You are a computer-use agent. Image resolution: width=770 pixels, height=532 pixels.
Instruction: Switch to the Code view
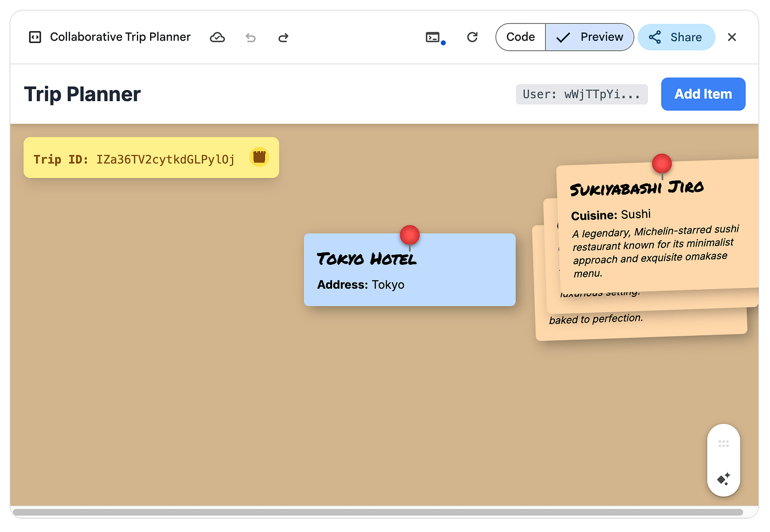pos(520,37)
